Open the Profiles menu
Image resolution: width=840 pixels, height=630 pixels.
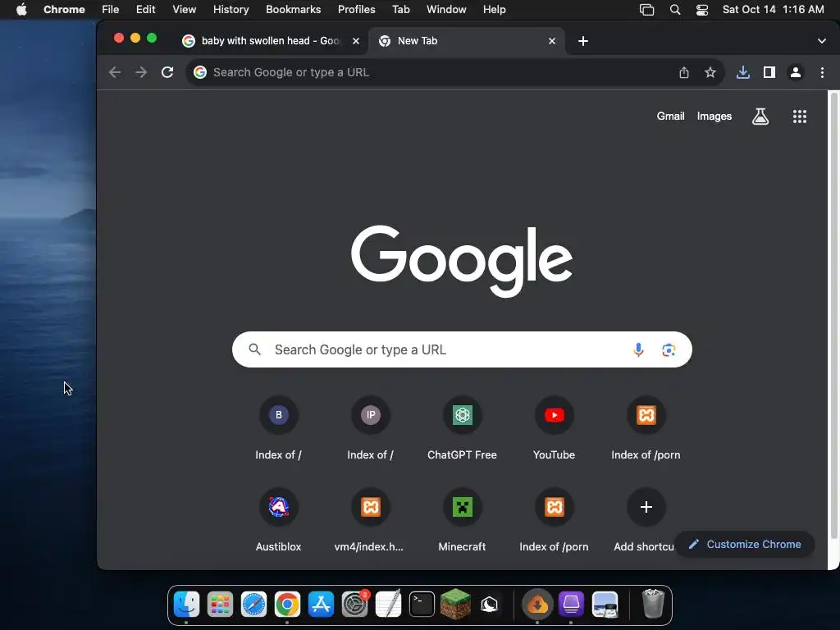click(356, 10)
